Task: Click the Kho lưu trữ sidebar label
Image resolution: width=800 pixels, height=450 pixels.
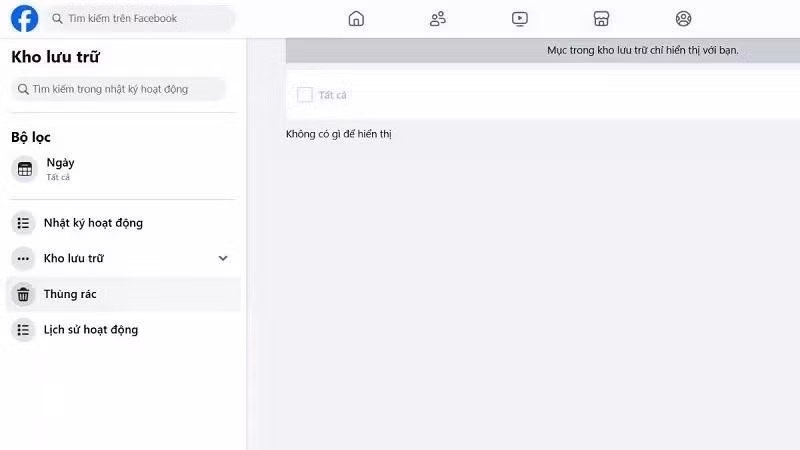Action: [x=74, y=258]
